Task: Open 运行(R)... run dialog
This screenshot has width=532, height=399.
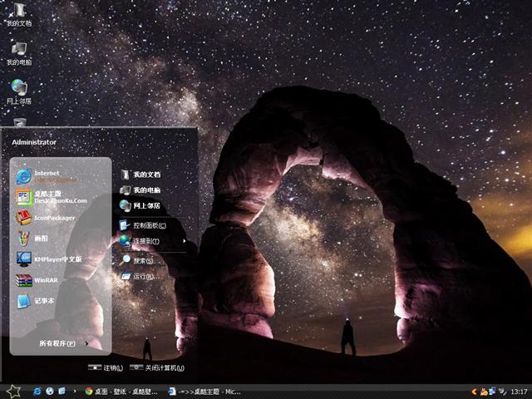Action: pyautogui.click(x=140, y=276)
